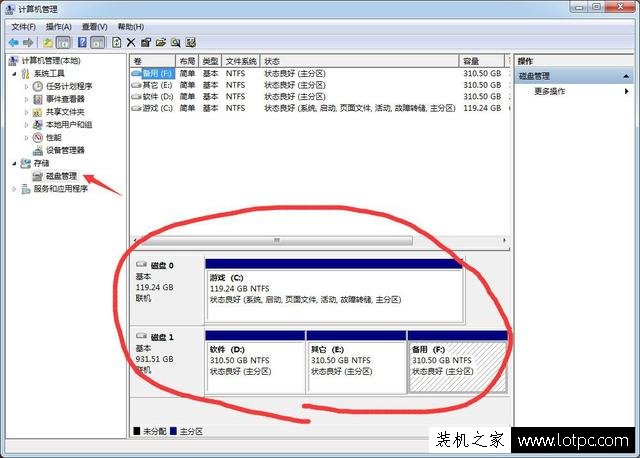Screen dimensions: 640x458
Task: Click the Back arrow toolbar icon
Action: click(x=13, y=42)
